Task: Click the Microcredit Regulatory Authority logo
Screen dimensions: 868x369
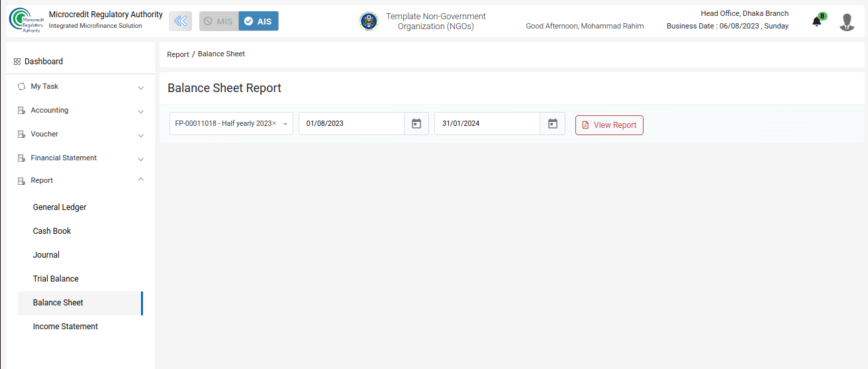Action: pyautogui.click(x=24, y=21)
